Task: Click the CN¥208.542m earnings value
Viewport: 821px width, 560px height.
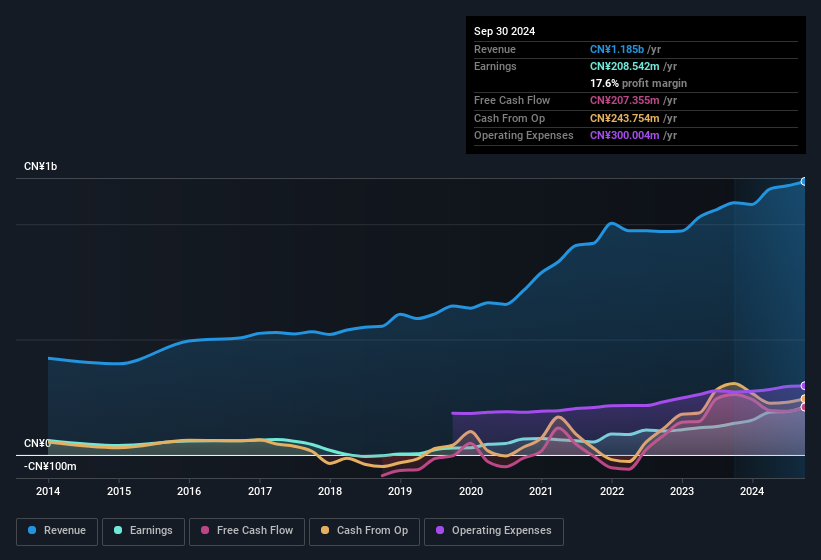Action: point(625,66)
